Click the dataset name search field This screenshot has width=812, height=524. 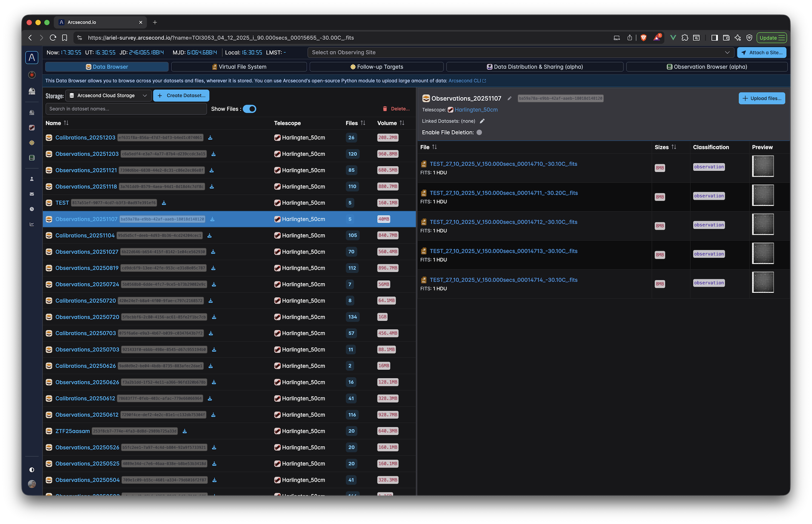pos(126,109)
